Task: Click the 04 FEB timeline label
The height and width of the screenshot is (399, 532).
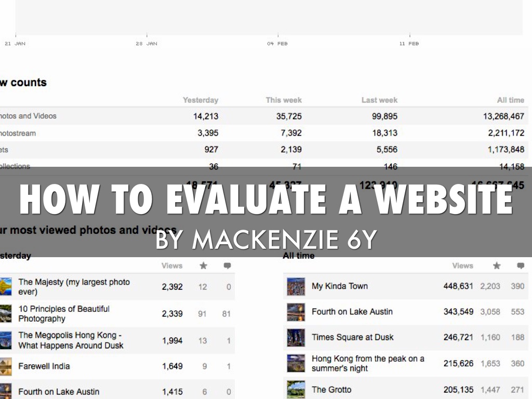Action: pyautogui.click(x=276, y=44)
